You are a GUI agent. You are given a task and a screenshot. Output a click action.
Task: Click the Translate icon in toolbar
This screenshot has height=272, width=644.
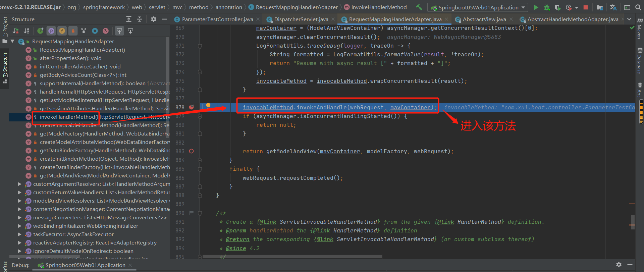click(613, 7)
